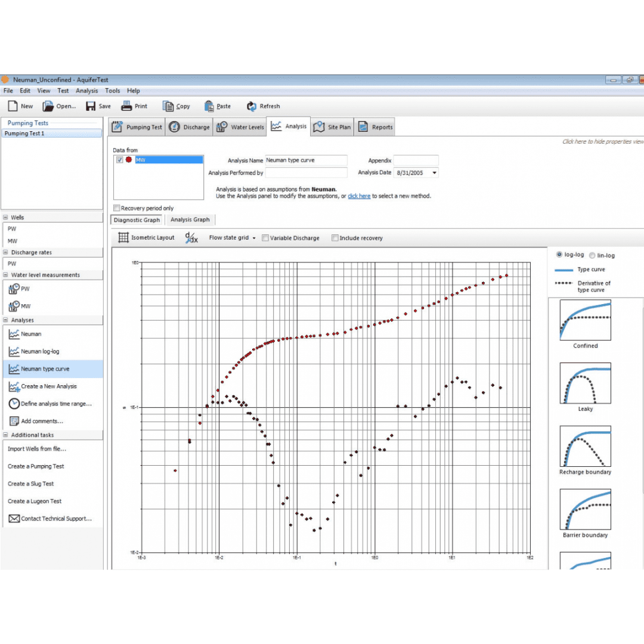Click the Print toolbar icon
This screenshot has height=644, width=644.
coord(126,106)
